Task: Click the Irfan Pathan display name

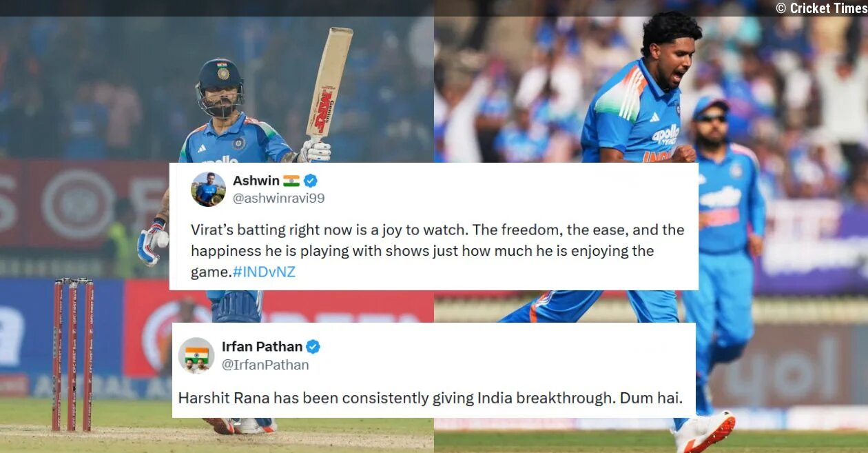Action: [x=262, y=347]
